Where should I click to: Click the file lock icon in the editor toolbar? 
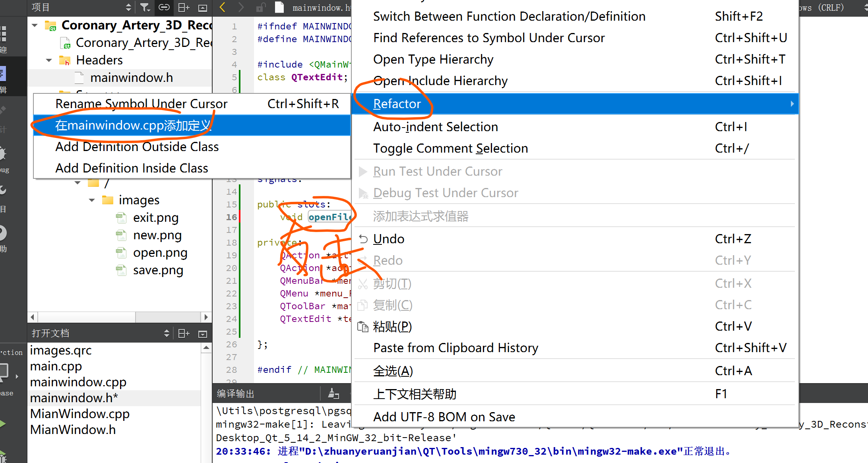point(261,8)
